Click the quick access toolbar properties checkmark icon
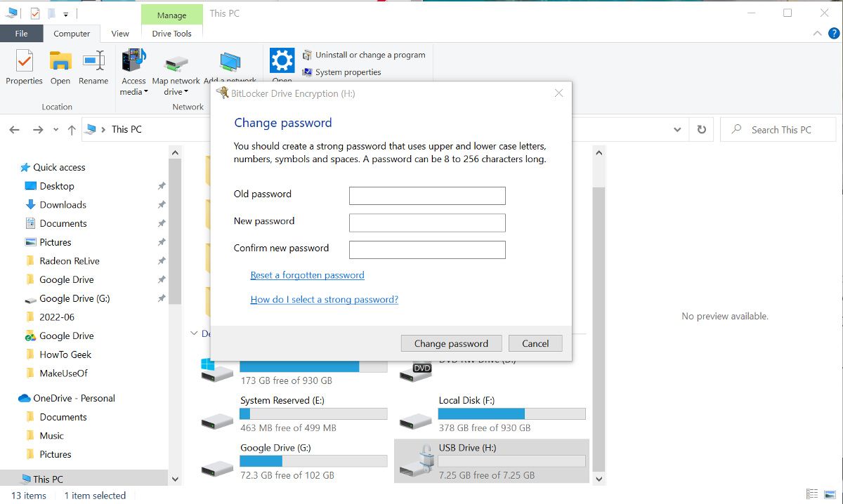Image resolution: width=843 pixels, height=504 pixels. pyautogui.click(x=35, y=13)
